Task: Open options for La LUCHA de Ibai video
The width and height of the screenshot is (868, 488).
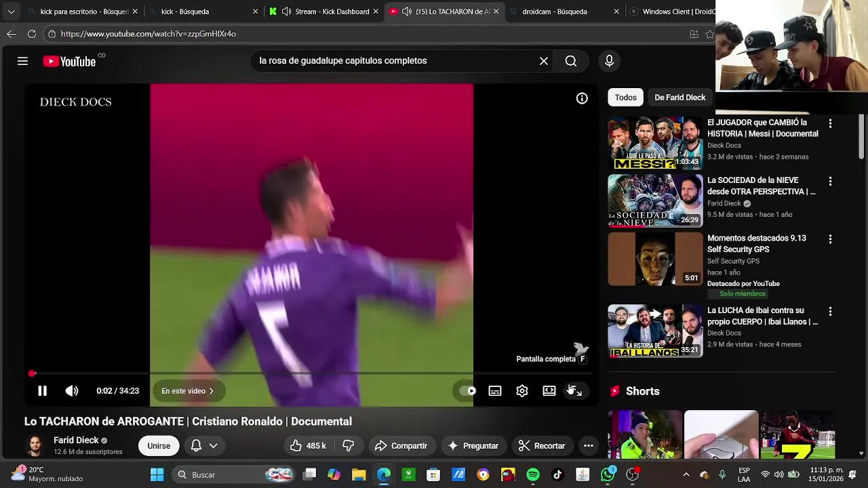Action: 830,312
